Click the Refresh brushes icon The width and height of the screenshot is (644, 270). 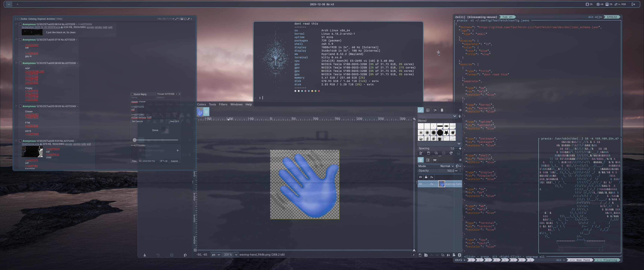451,153
